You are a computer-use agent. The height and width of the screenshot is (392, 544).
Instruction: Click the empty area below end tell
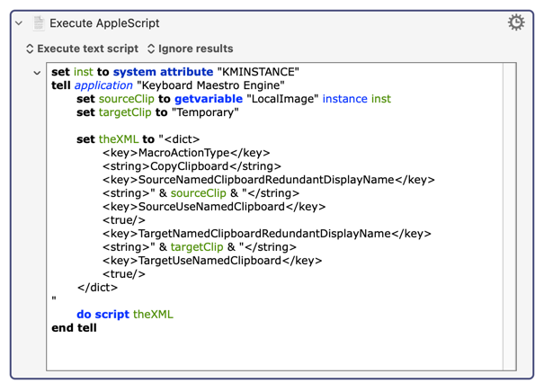pos(274,352)
